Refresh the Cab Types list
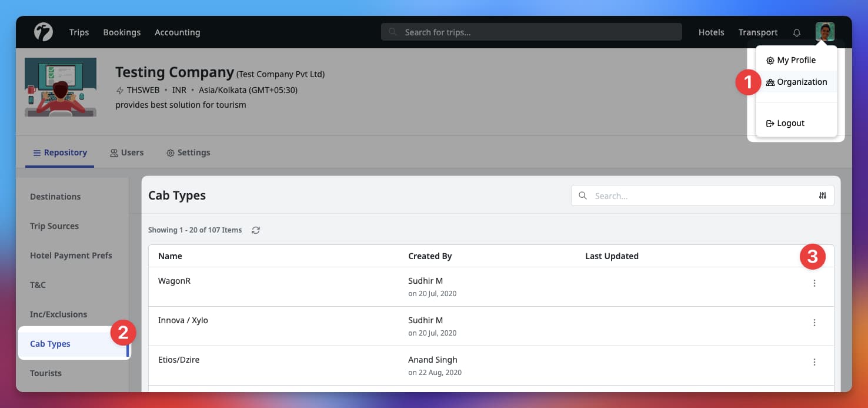 [256, 230]
